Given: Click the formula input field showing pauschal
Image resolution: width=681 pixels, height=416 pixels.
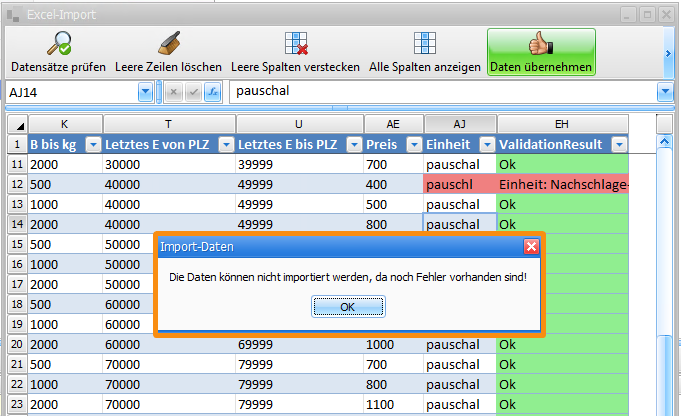Looking at the screenshot, I should 443,92.
